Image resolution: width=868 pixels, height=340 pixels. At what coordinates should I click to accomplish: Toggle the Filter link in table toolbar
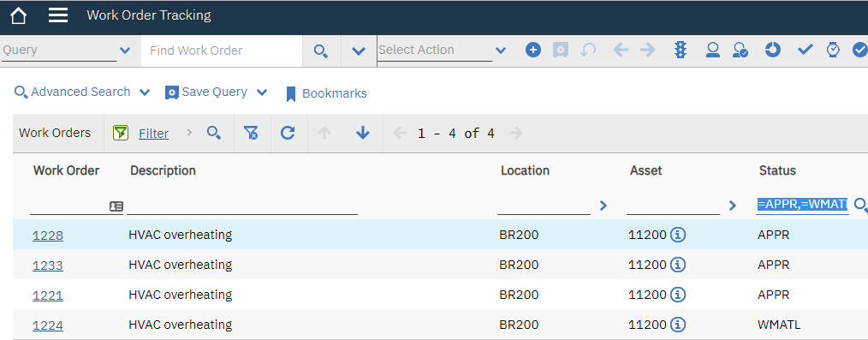153,134
